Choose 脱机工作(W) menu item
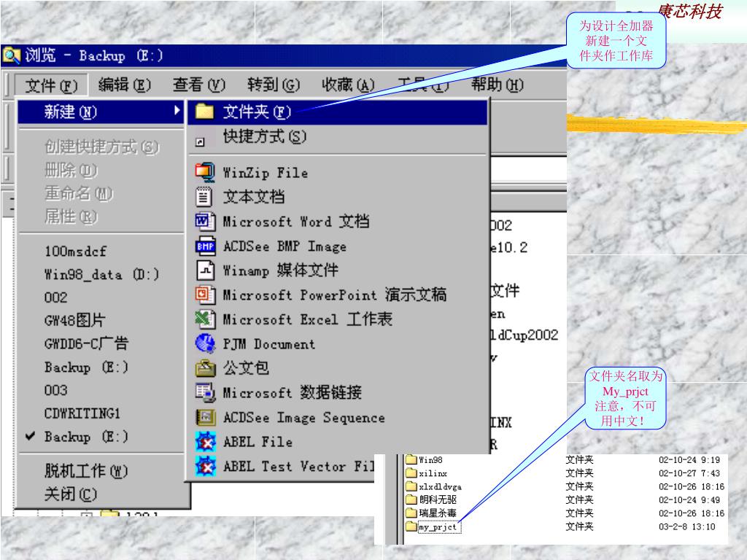The image size is (747, 560). pyautogui.click(x=101, y=470)
